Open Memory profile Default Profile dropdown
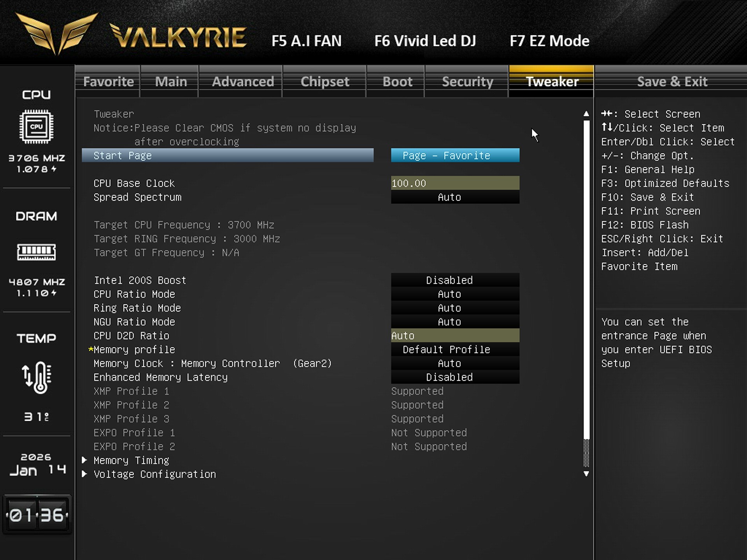This screenshot has width=747, height=560. pos(455,350)
